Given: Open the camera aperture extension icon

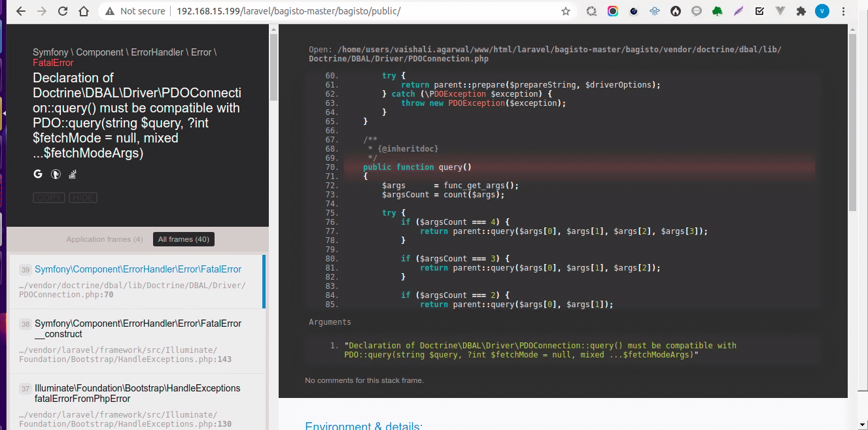Looking at the screenshot, I should pyautogui.click(x=591, y=11).
